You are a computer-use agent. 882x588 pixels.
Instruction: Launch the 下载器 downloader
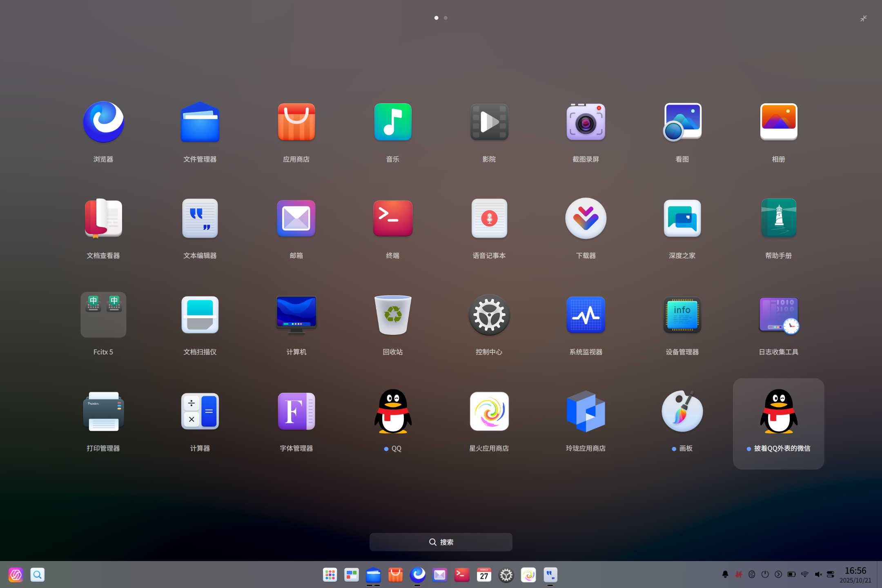[586, 218]
